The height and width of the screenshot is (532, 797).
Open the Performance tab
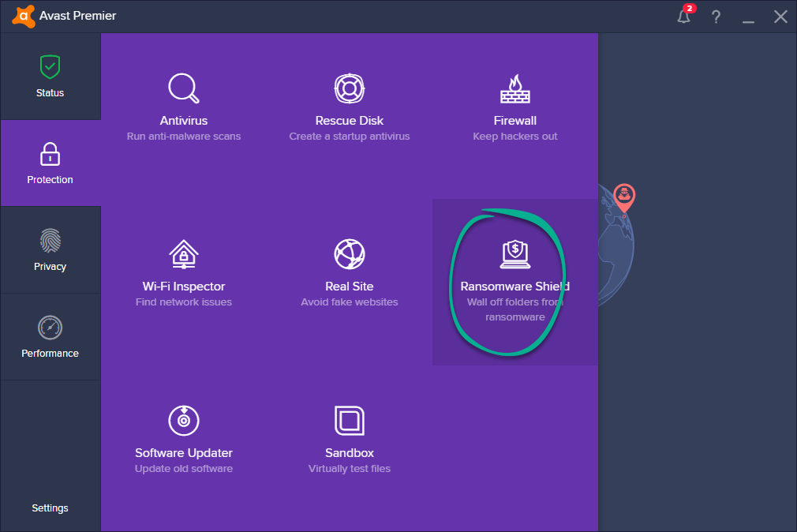click(x=50, y=337)
